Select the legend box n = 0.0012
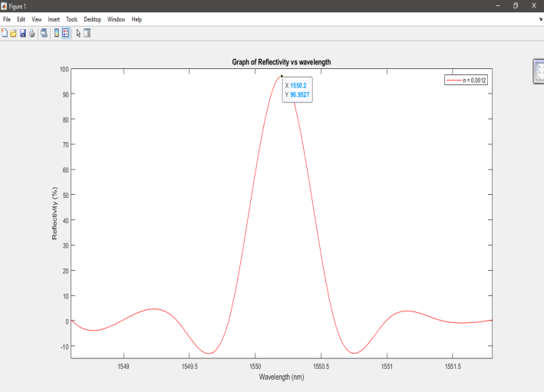 (x=466, y=80)
